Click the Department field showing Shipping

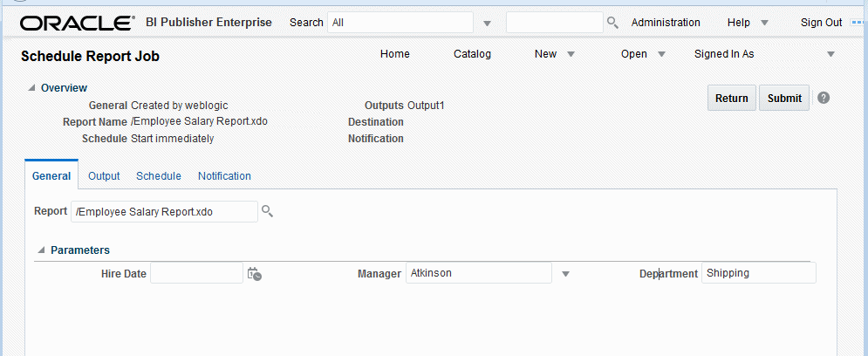tap(758, 273)
